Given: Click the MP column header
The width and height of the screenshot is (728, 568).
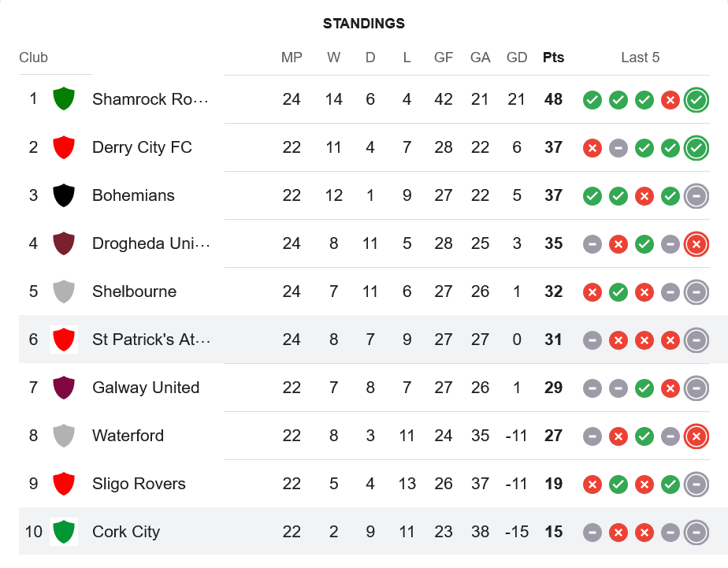Looking at the screenshot, I should click(x=292, y=58).
